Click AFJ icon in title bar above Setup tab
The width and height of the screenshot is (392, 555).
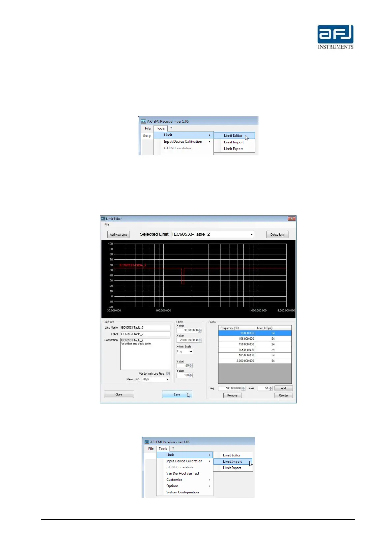coord(143,121)
